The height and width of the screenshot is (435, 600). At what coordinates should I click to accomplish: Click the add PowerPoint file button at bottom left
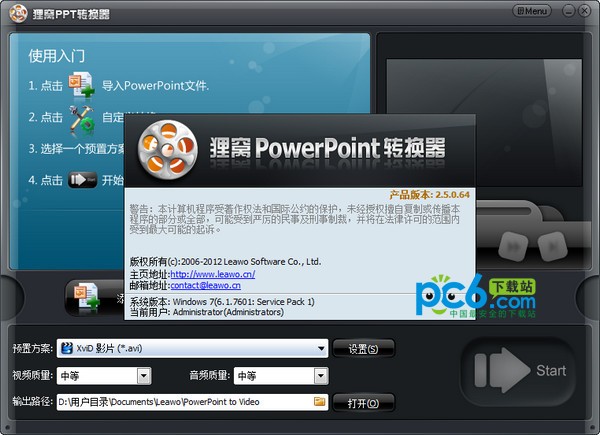(95, 298)
